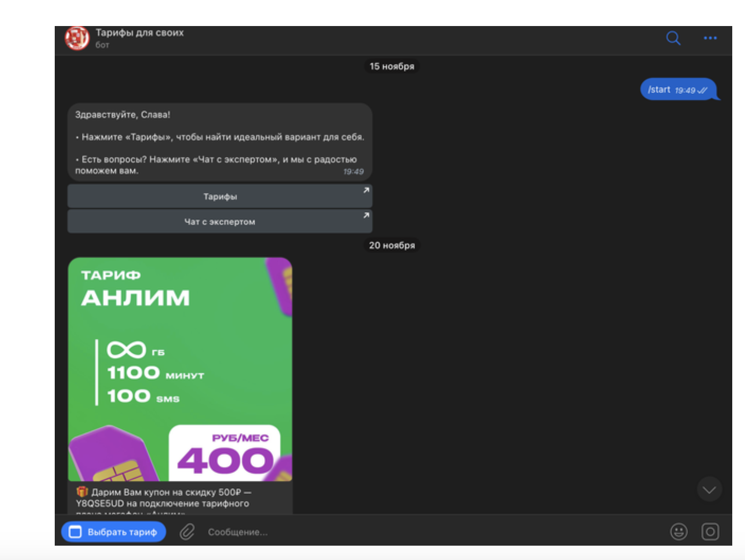Viewport: 745px width, 560px height.
Task: Click the paperclip attachment icon
Action: (x=187, y=532)
